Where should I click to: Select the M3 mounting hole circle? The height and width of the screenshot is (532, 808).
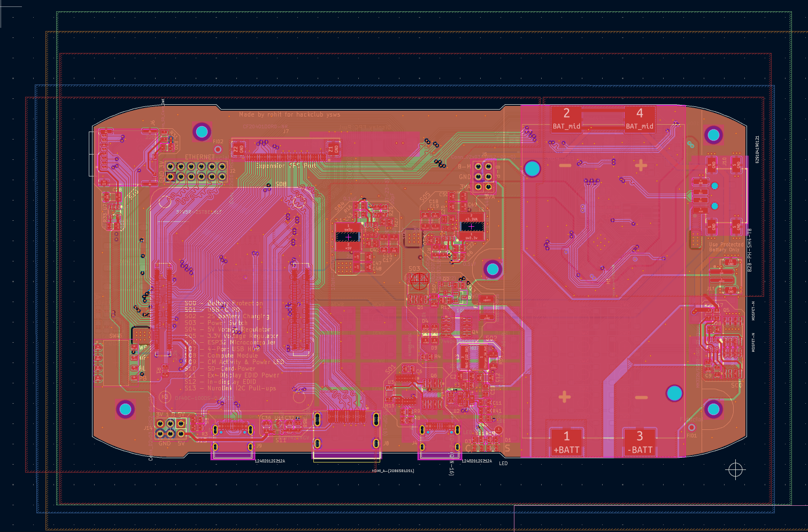pyautogui.click(x=165, y=396)
